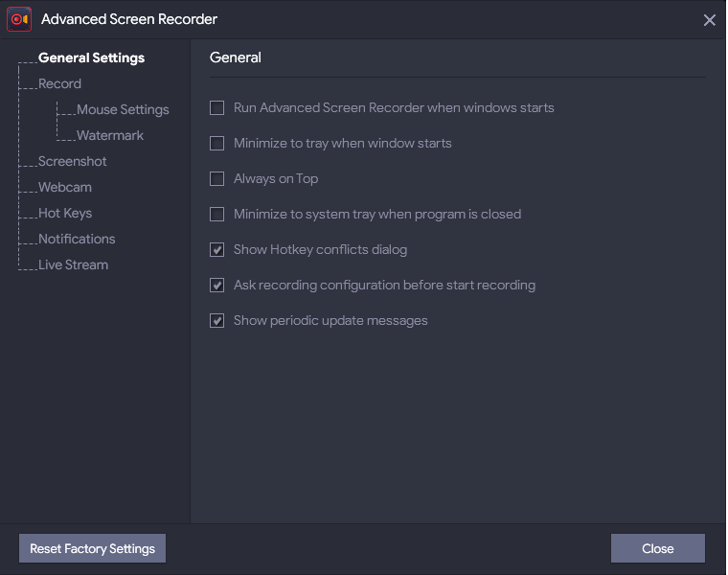Image resolution: width=728 pixels, height=575 pixels.
Task: Uncheck Show periodic update messages
Action: point(216,320)
